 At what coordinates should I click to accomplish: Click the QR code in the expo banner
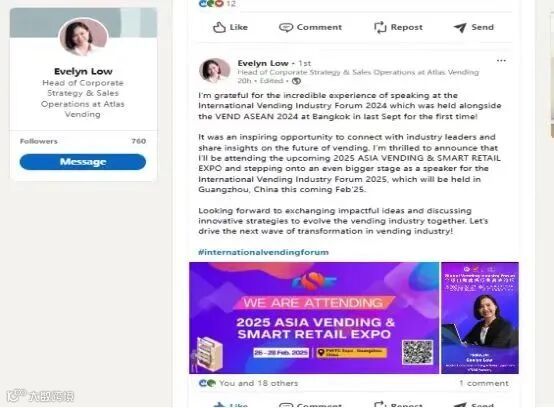click(x=418, y=352)
